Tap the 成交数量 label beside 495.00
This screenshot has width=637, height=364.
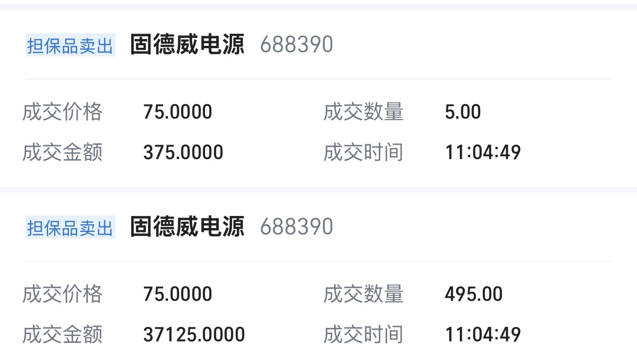coord(363,294)
